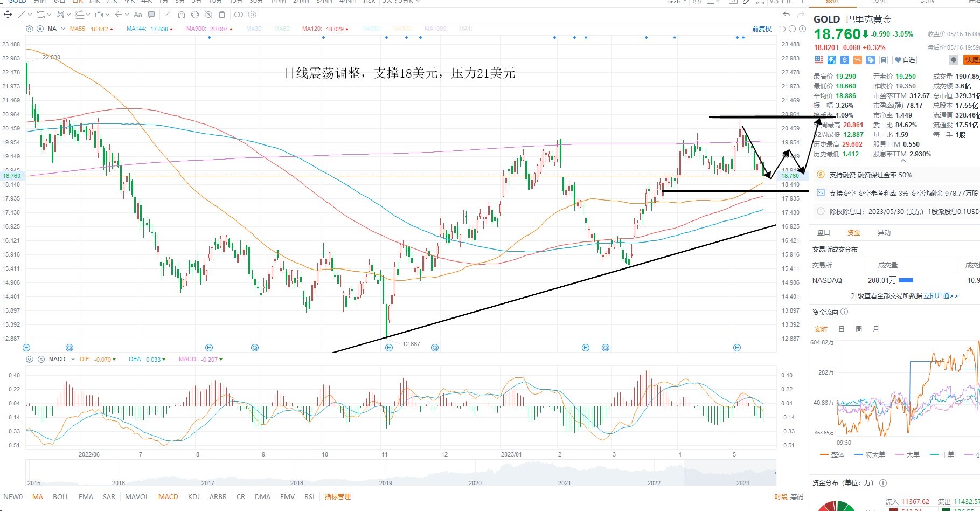The width and height of the screenshot is (980, 511).
Task: Open the rectangle tool options arrow
Action: [x=49, y=15]
